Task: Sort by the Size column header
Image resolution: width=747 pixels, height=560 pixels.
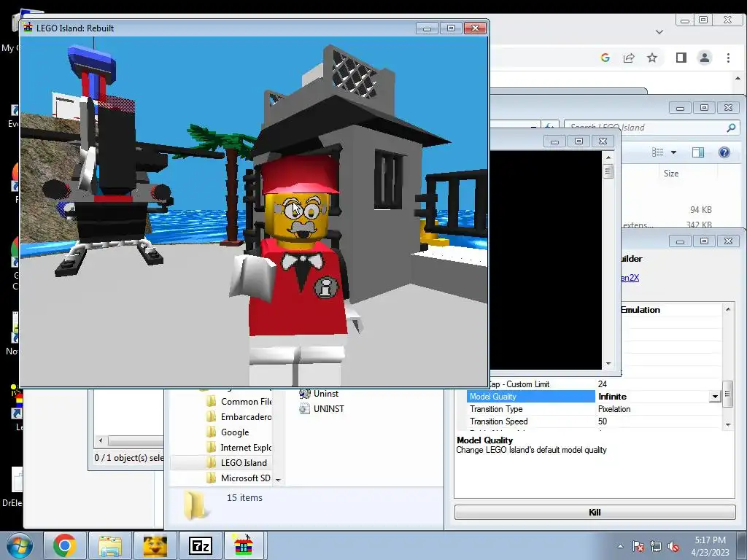Action: pyautogui.click(x=671, y=174)
